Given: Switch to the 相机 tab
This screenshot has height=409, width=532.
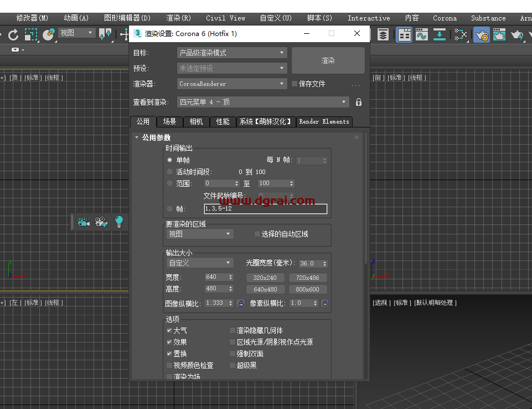Looking at the screenshot, I should [196, 121].
